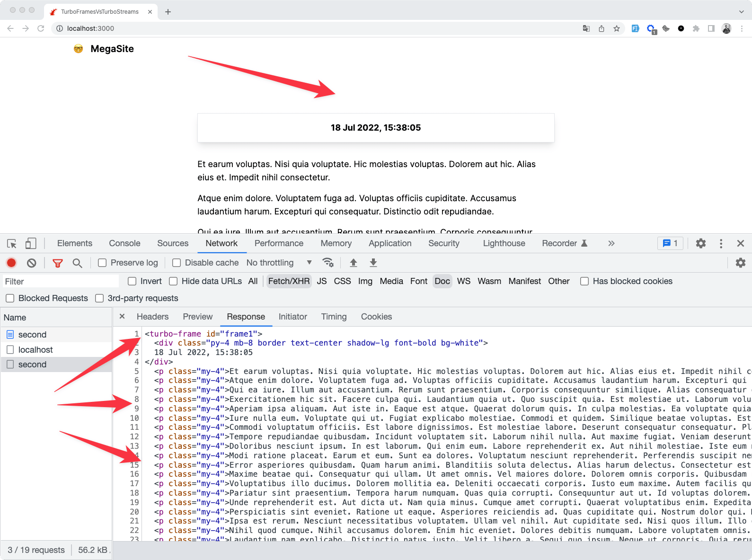Tick the Invert filter checkbox

[x=132, y=281]
